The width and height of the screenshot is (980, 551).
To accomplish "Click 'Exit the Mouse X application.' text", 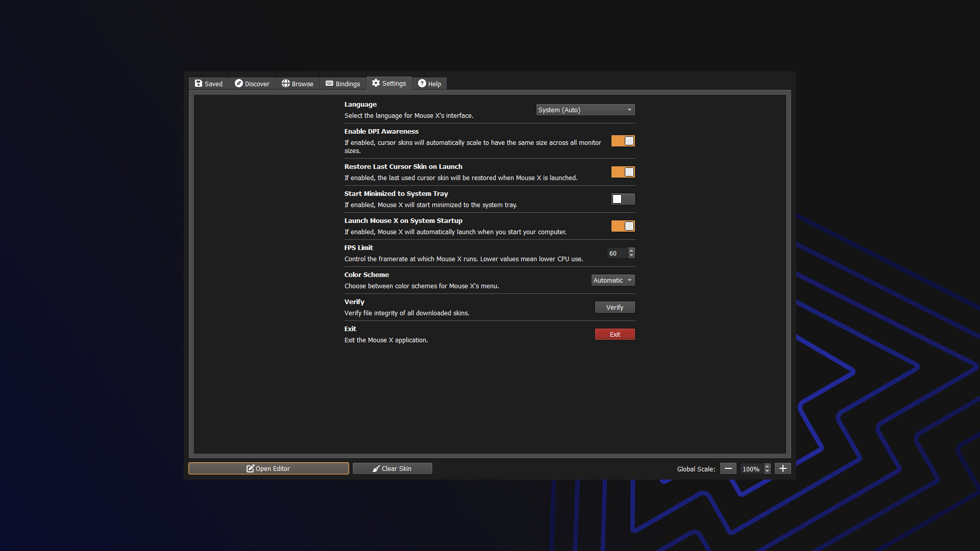I will point(386,340).
